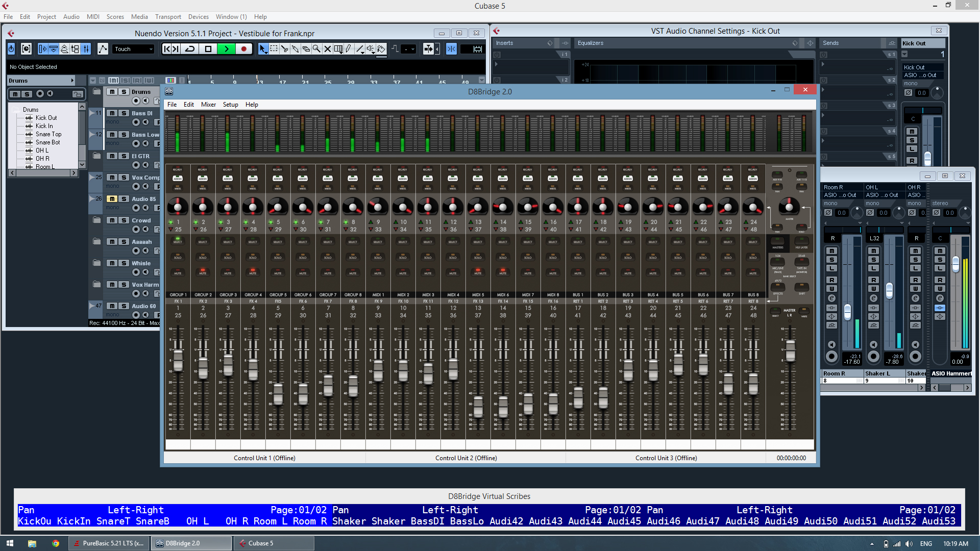
Task: Expand the Bass Low track 12 arrow
Action: click(x=92, y=134)
